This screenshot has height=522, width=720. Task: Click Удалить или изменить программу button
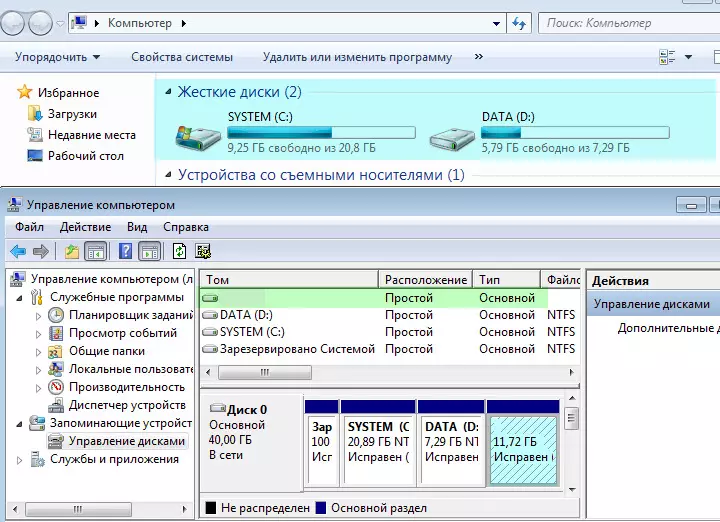357,57
